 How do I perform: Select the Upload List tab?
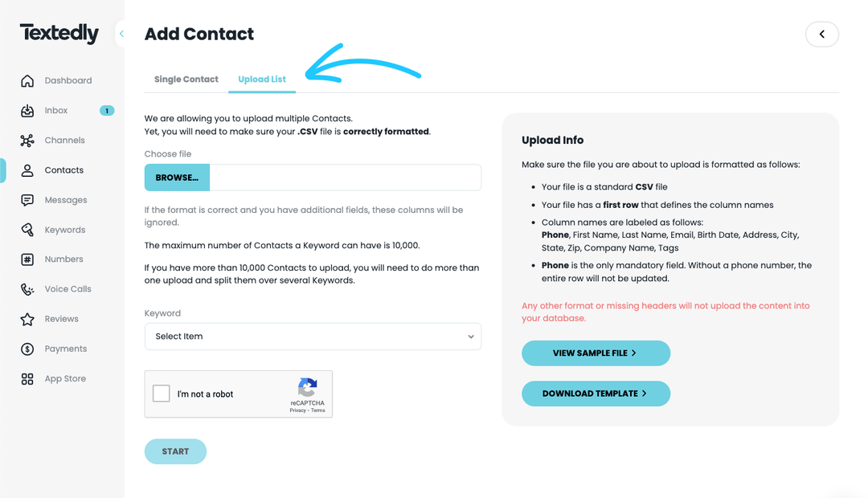click(x=261, y=80)
